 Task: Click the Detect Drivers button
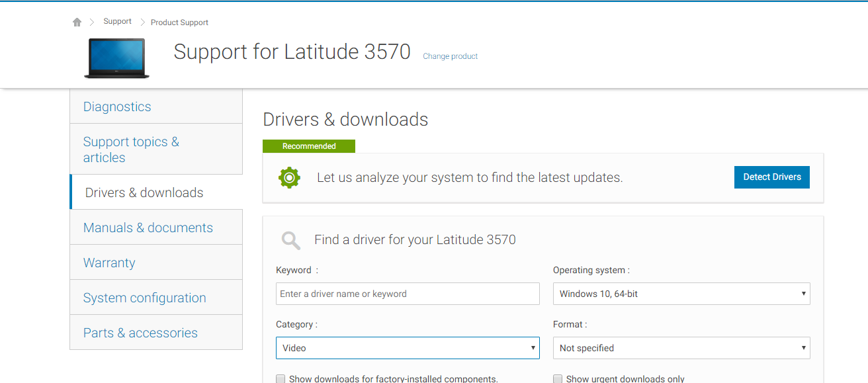coord(772,177)
